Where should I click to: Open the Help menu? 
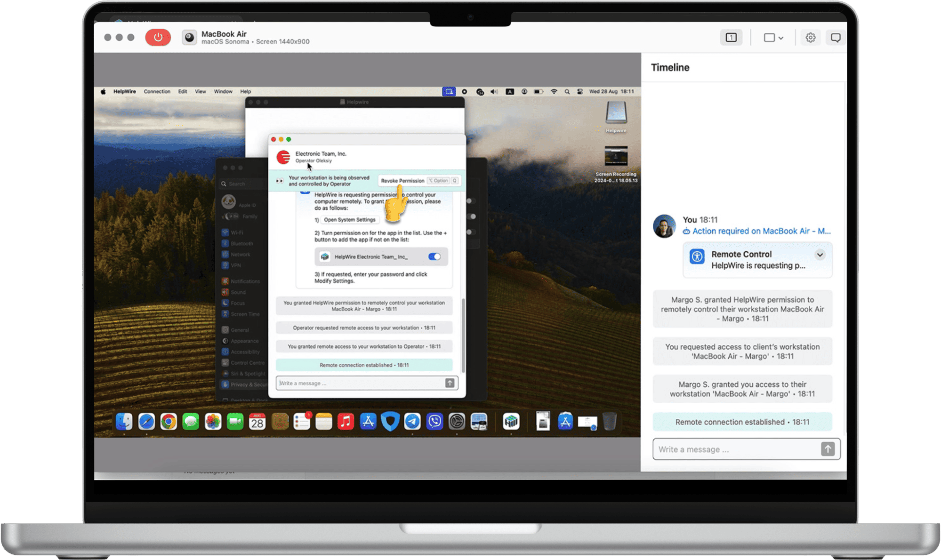[246, 92]
